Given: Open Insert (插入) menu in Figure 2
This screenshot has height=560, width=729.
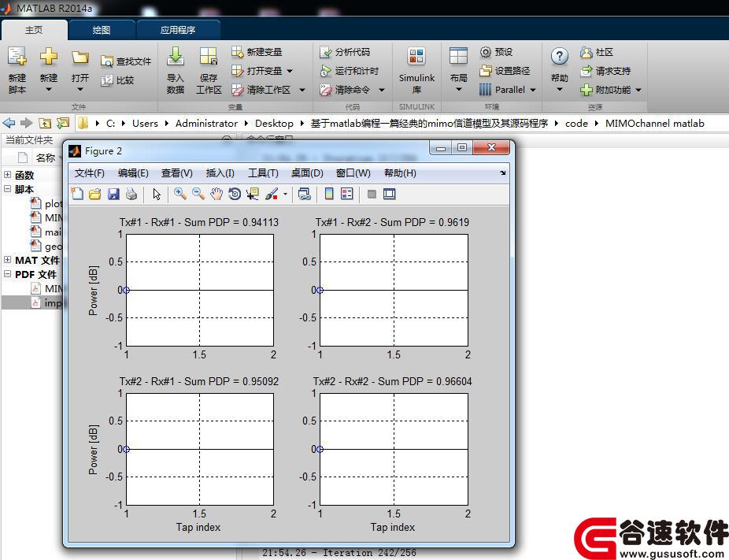Looking at the screenshot, I should tap(220, 173).
